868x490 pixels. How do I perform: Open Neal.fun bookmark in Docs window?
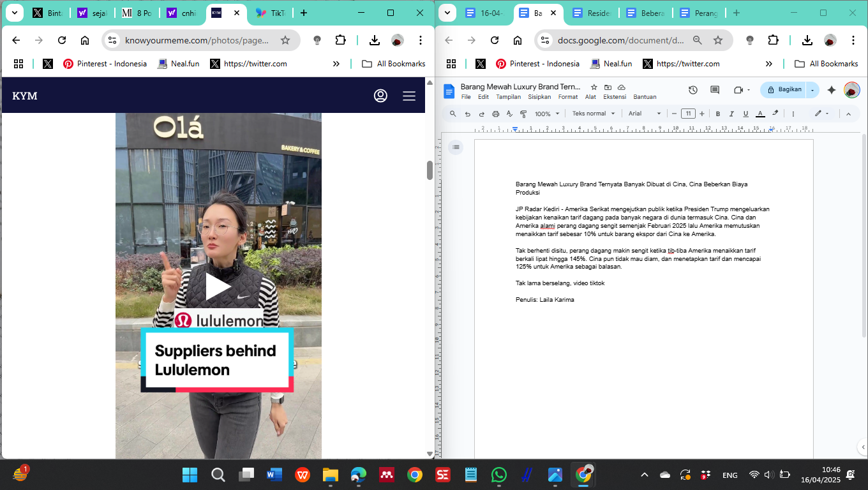(x=611, y=64)
